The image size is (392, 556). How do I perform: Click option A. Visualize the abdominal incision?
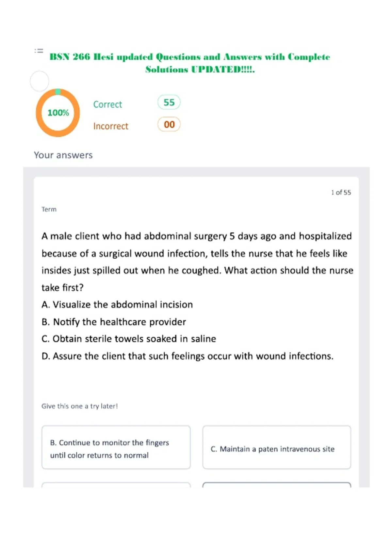coord(117,304)
